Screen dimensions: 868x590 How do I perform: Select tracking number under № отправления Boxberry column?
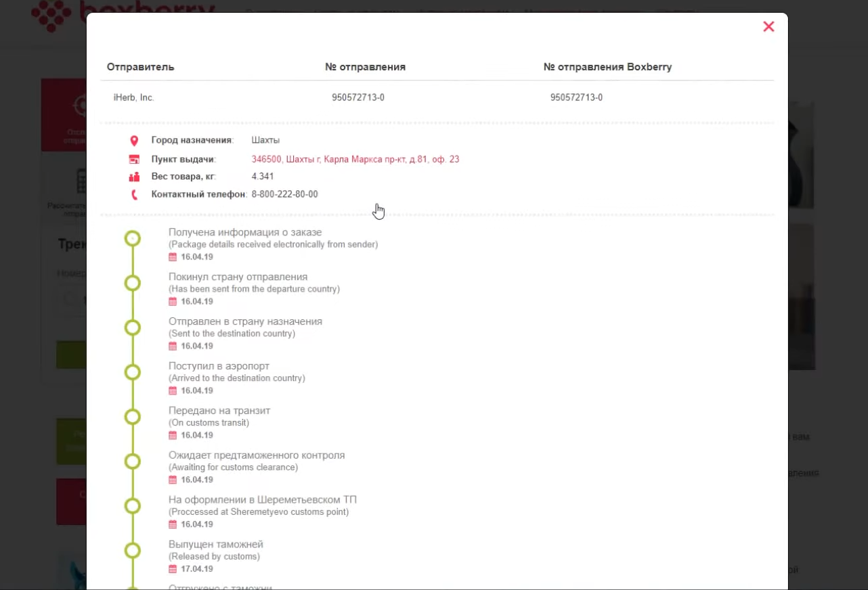(577, 97)
